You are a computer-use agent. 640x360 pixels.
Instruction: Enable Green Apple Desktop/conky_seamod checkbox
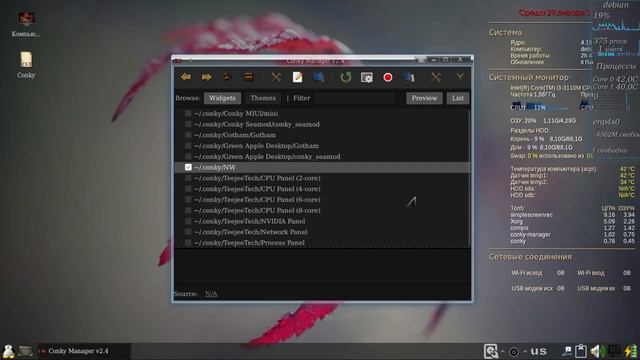tap(188, 156)
